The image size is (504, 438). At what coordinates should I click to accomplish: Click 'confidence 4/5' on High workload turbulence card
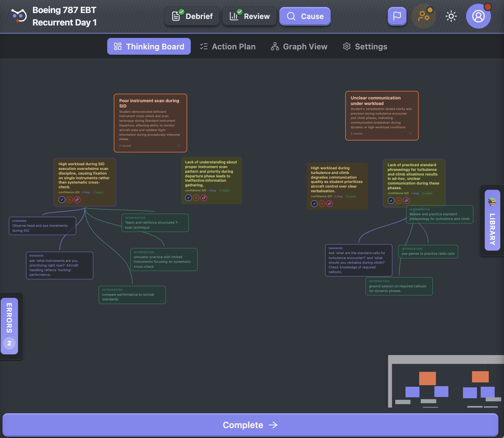(321, 196)
